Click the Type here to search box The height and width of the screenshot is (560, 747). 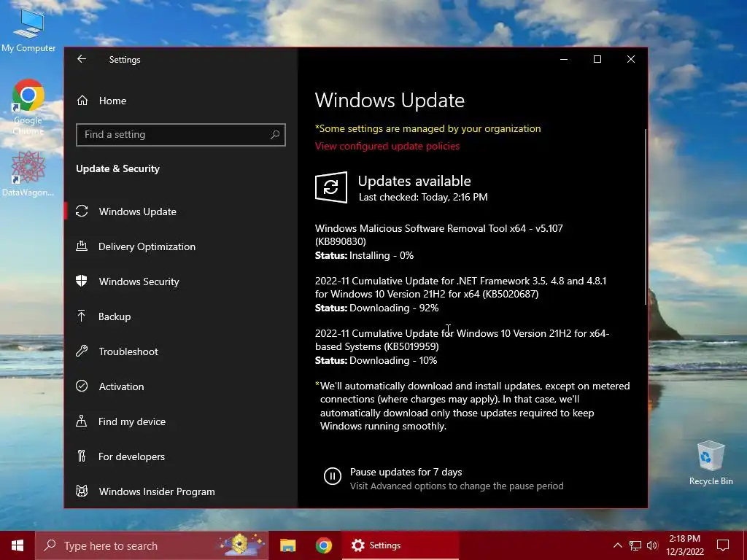tap(152, 545)
